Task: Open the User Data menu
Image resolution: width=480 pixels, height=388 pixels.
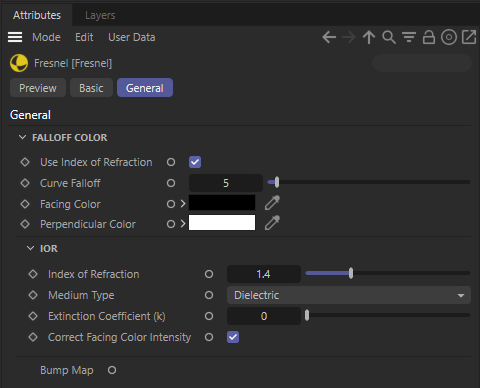Action: [x=132, y=37]
